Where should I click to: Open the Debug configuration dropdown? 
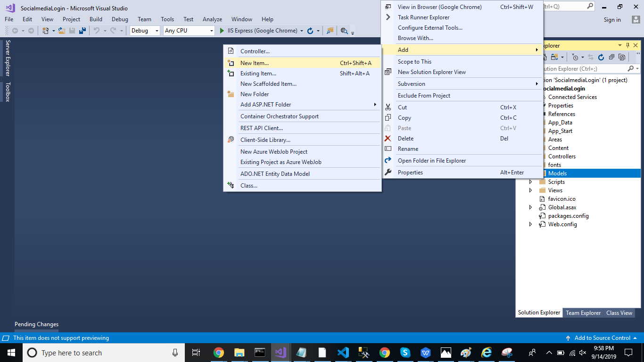pyautogui.click(x=145, y=31)
